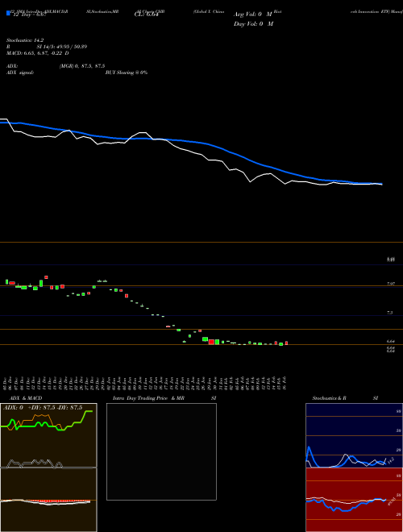Click the 'CL: 6.64' closing price label
The width and height of the screenshot is (403, 532).
coord(147,15)
